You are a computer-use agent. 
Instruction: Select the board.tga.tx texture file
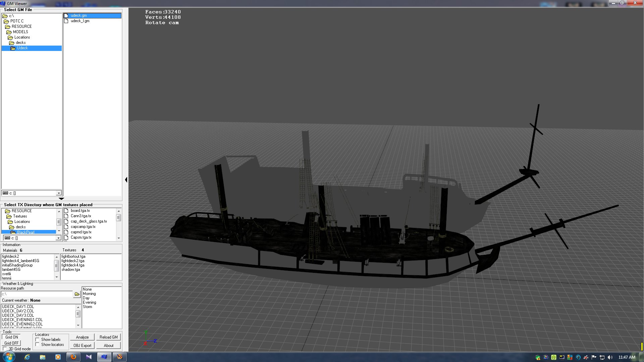(80, 211)
